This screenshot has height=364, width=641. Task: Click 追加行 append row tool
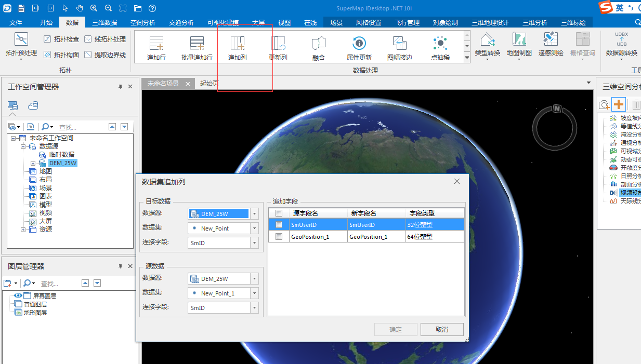pyautogui.click(x=156, y=48)
